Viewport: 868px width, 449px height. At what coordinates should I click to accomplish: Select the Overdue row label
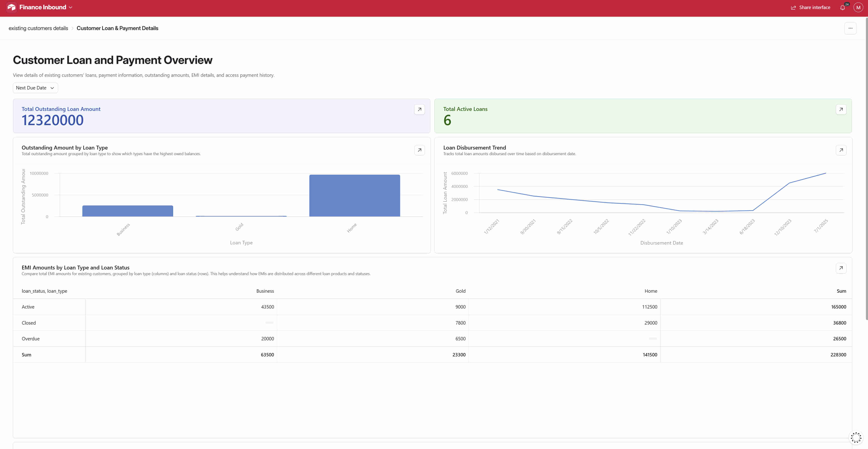pyautogui.click(x=31, y=339)
